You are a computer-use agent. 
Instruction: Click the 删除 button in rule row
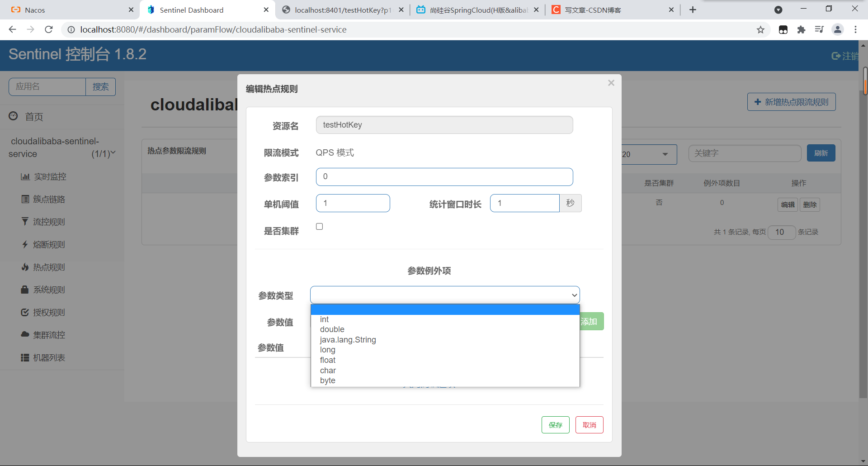[810, 204]
